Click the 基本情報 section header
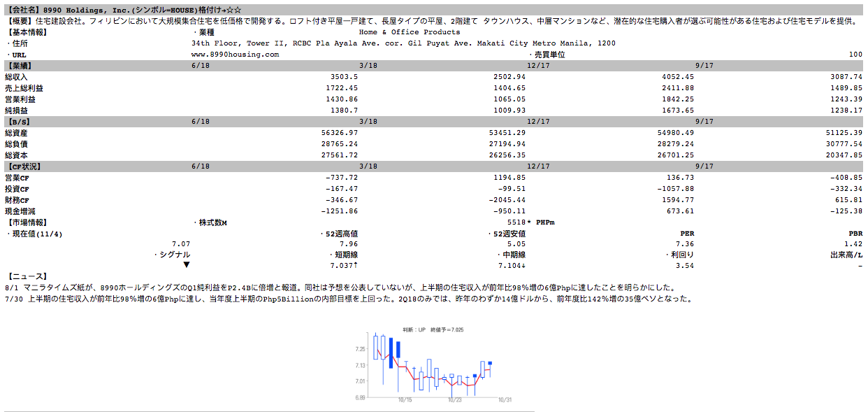 (27, 32)
